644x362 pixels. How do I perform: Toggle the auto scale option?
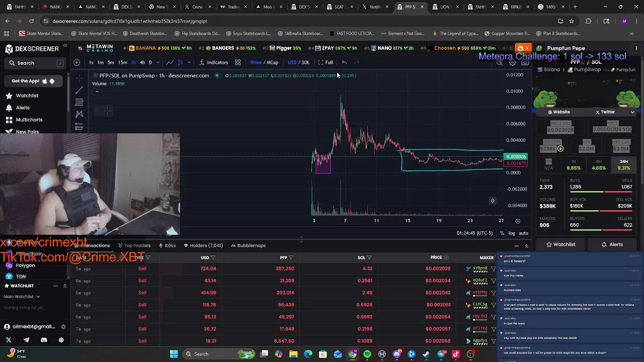tap(524, 233)
